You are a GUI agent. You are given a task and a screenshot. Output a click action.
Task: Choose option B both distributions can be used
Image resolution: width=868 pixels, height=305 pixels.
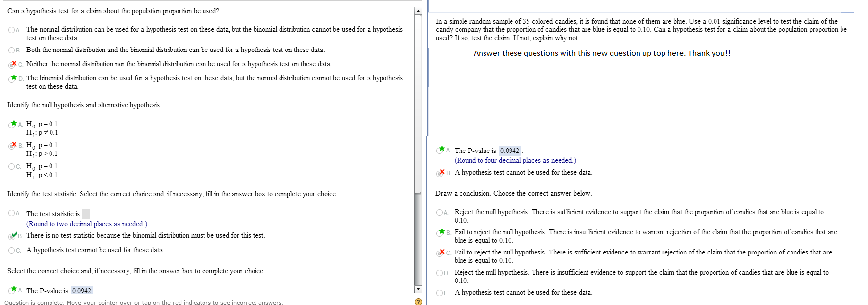(x=11, y=50)
